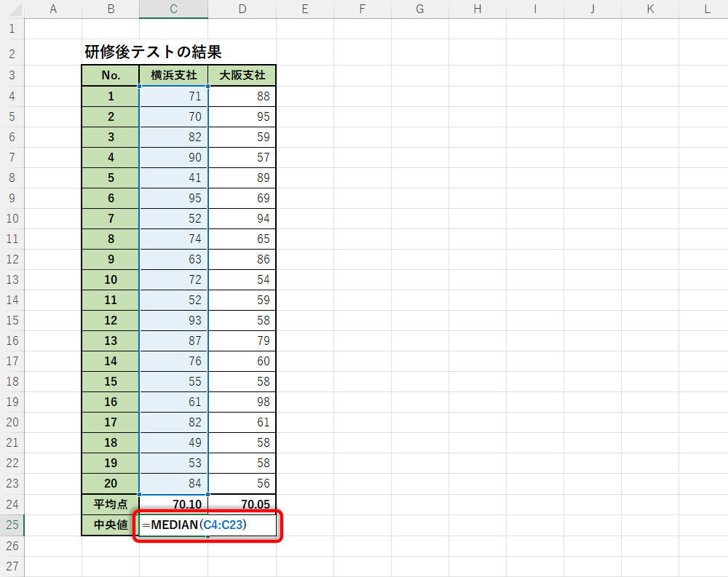
Task: Click the 横浜支社 header cell
Action: (x=173, y=76)
